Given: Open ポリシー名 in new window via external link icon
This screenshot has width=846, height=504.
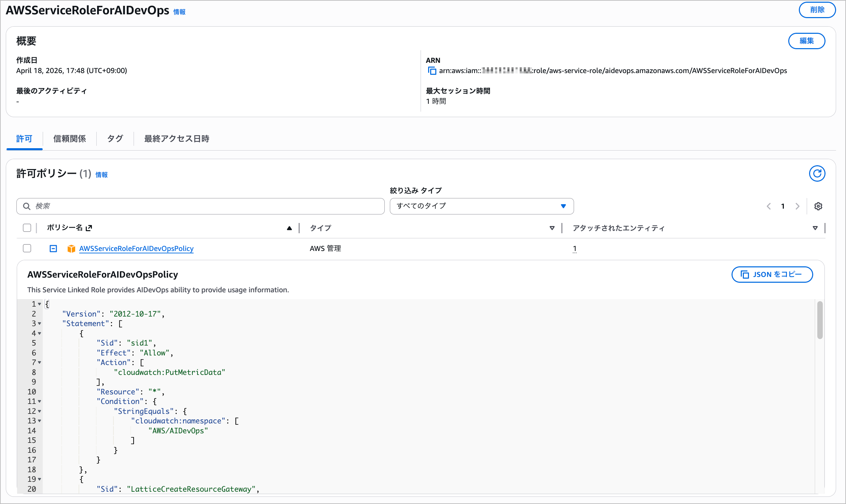Looking at the screenshot, I should [x=89, y=228].
